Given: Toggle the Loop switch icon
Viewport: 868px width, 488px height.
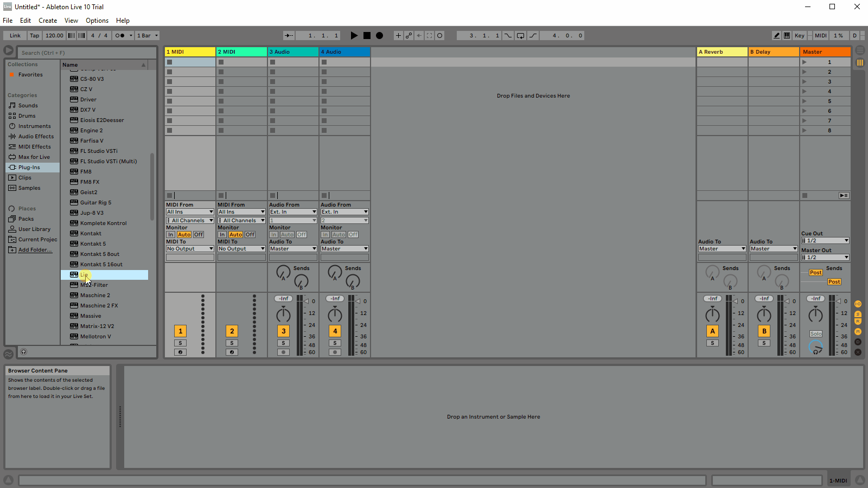Looking at the screenshot, I should [x=520, y=36].
